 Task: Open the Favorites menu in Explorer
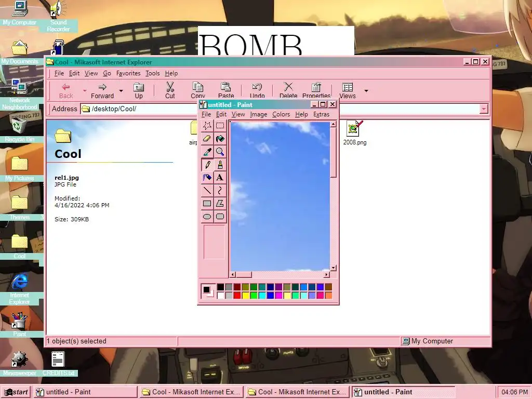[x=128, y=73]
